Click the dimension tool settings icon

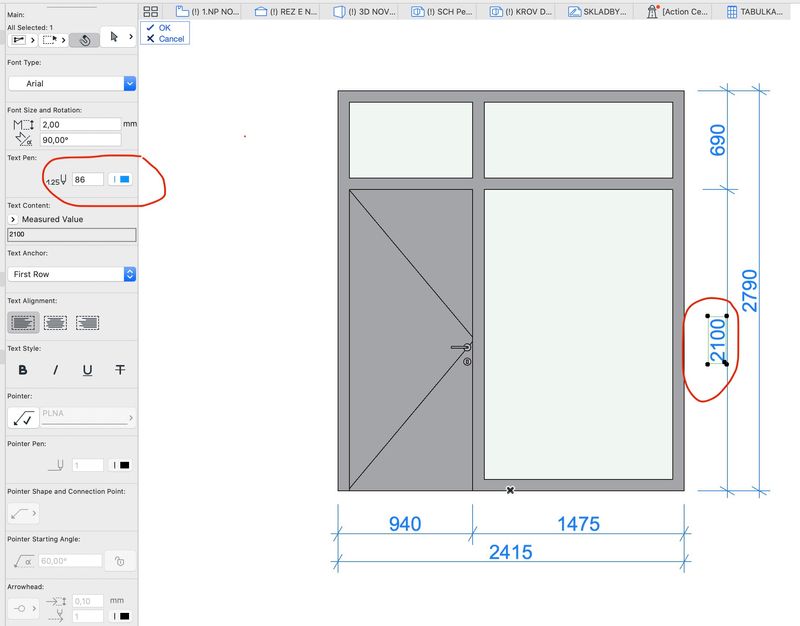[19, 40]
